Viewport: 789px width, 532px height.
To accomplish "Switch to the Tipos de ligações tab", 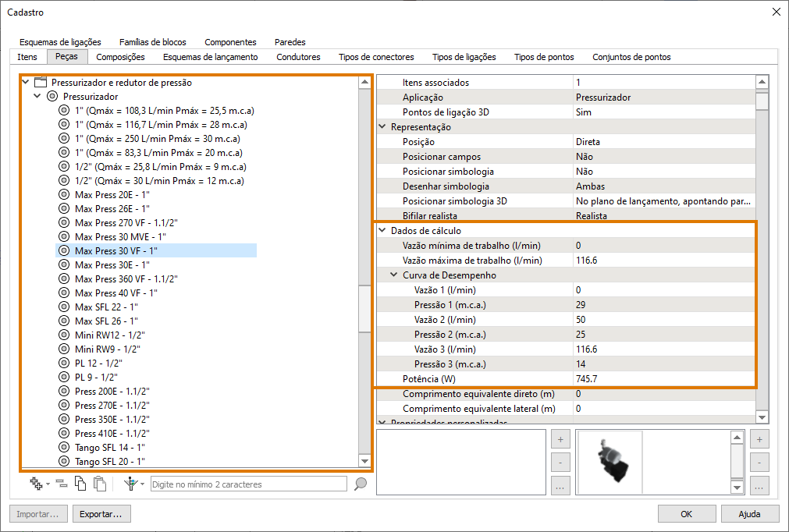I will [464, 57].
